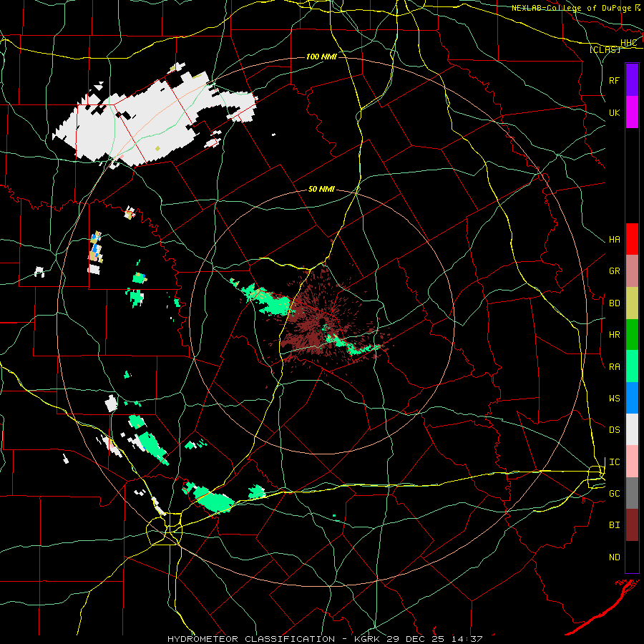The image size is (644, 644).
Task: Click the 'HA' legend label
Action: pyautogui.click(x=615, y=239)
